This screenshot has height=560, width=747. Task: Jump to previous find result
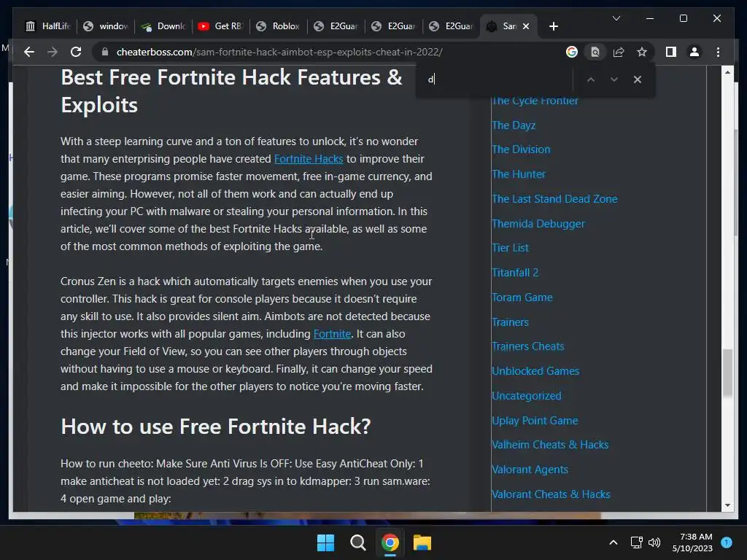tap(591, 79)
